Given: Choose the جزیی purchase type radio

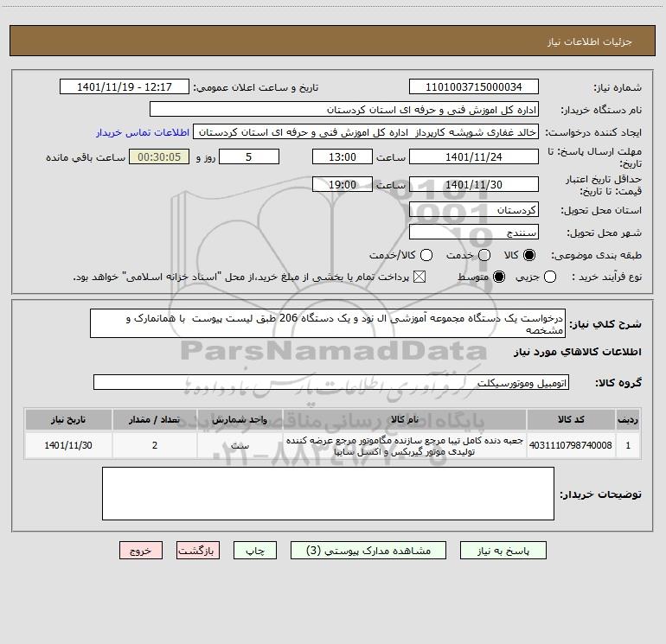Looking at the screenshot, I should tap(550, 277).
